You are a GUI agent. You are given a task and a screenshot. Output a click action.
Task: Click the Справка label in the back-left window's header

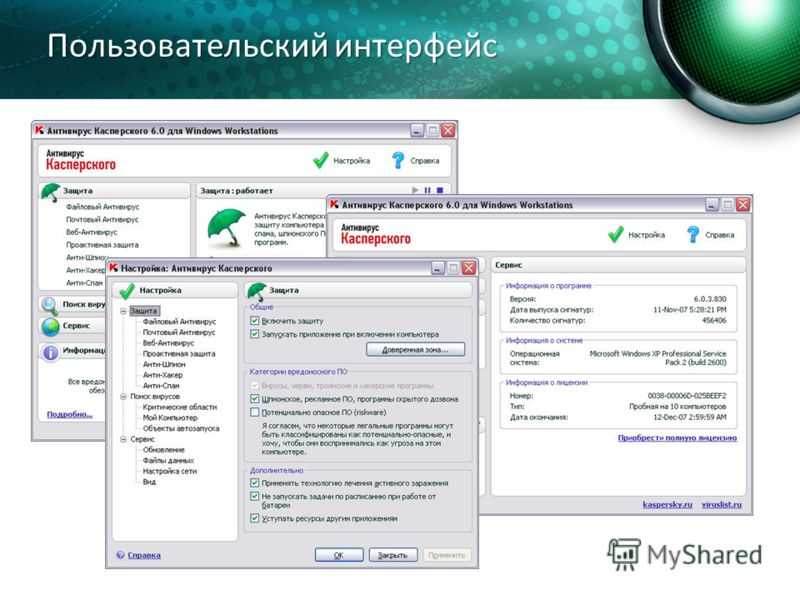424,161
